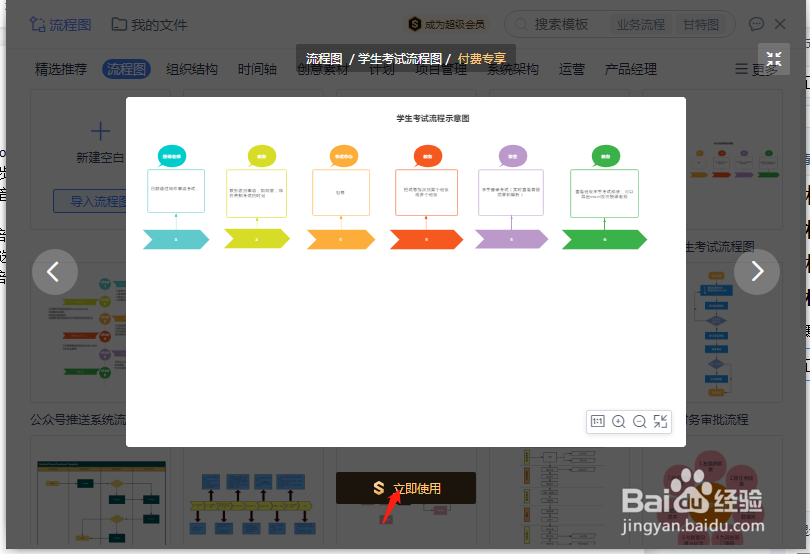Screen dimensions: 810x554
Task: Zoom in on the template preview
Action: click(618, 422)
